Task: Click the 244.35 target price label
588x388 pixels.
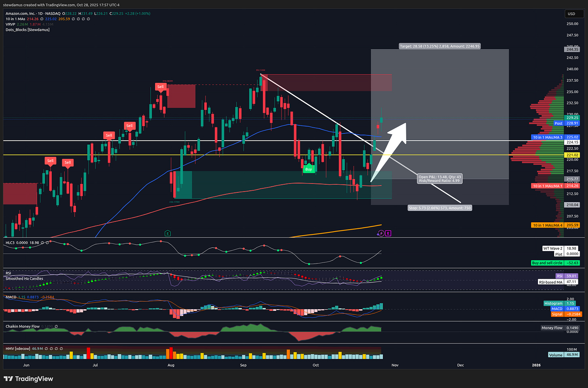Action: (572, 50)
